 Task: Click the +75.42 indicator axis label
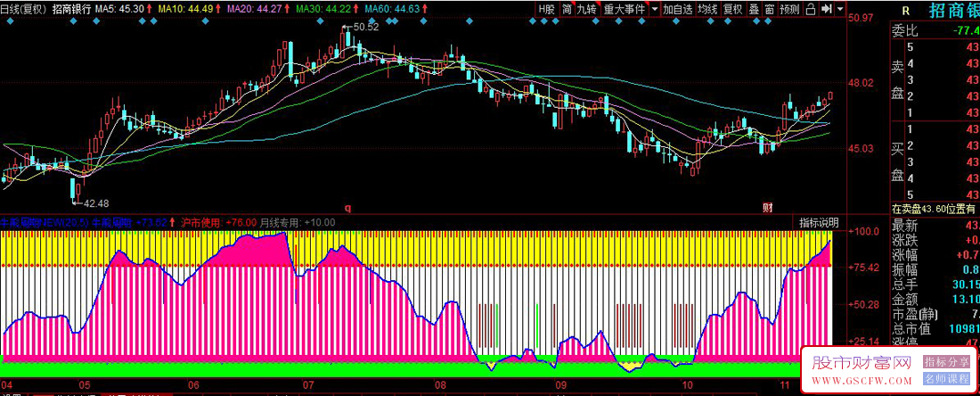(862, 268)
